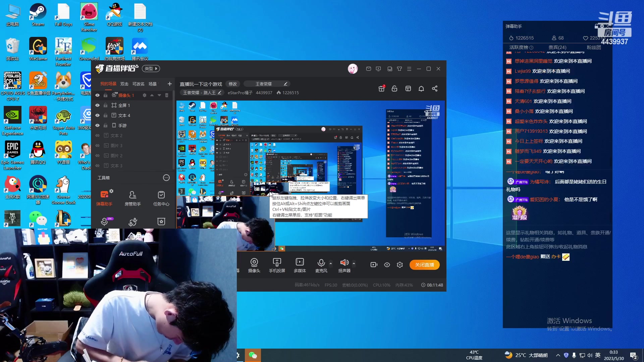Hide the 摄像头 1 source with eye icon
Viewport: 644px width, 362px height.
coord(97,95)
